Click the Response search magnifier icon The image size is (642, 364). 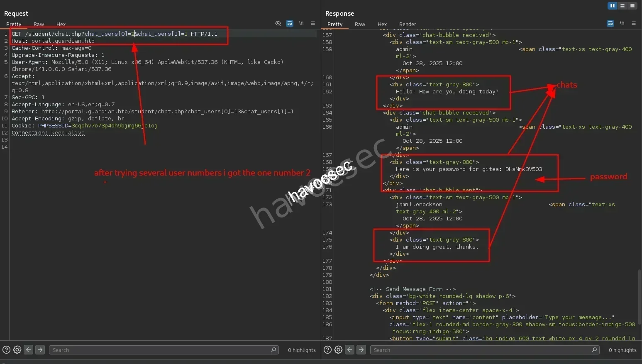tap(594, 350)
